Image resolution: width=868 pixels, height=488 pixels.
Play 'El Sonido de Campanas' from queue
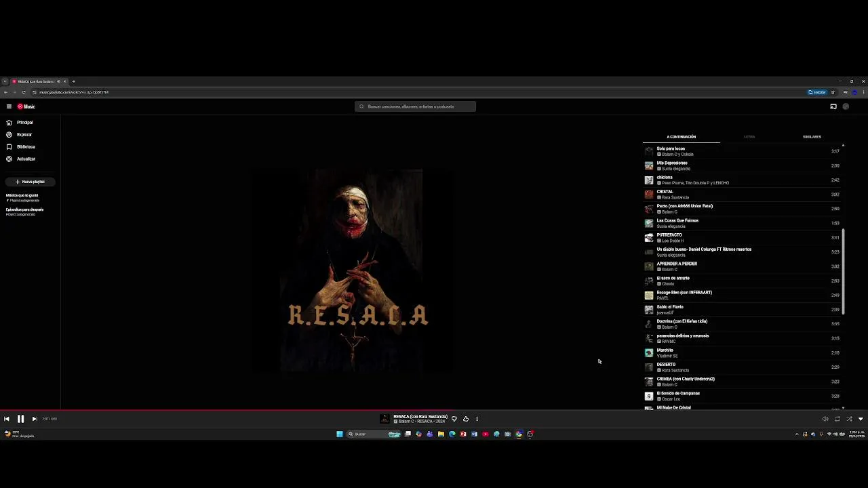click(743, 396)
